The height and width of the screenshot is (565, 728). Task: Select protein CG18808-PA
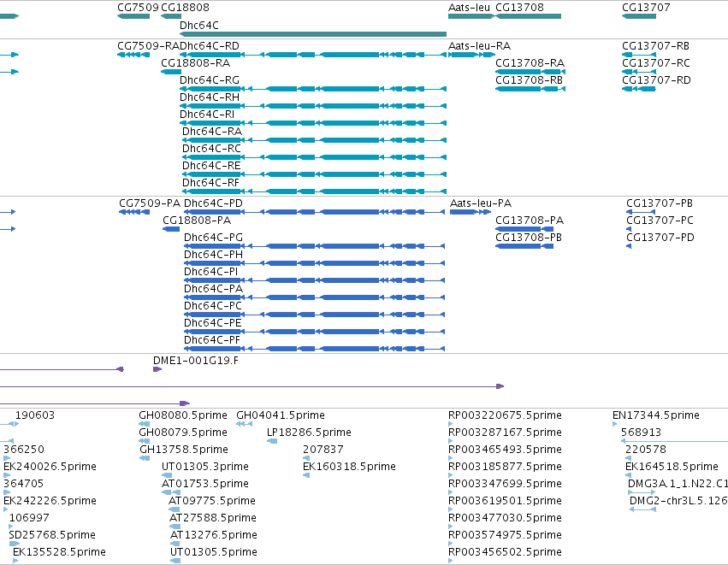pos(171,229)
